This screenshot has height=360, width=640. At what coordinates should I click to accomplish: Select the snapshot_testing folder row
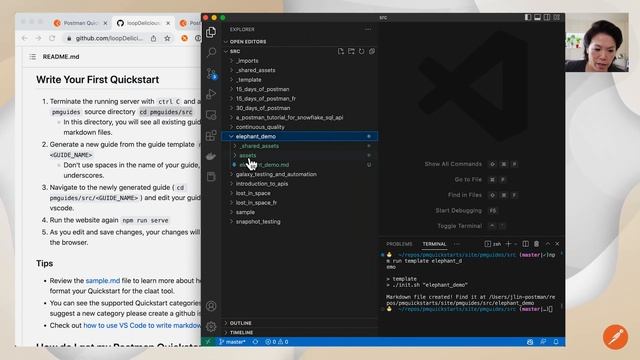point(300,222)
